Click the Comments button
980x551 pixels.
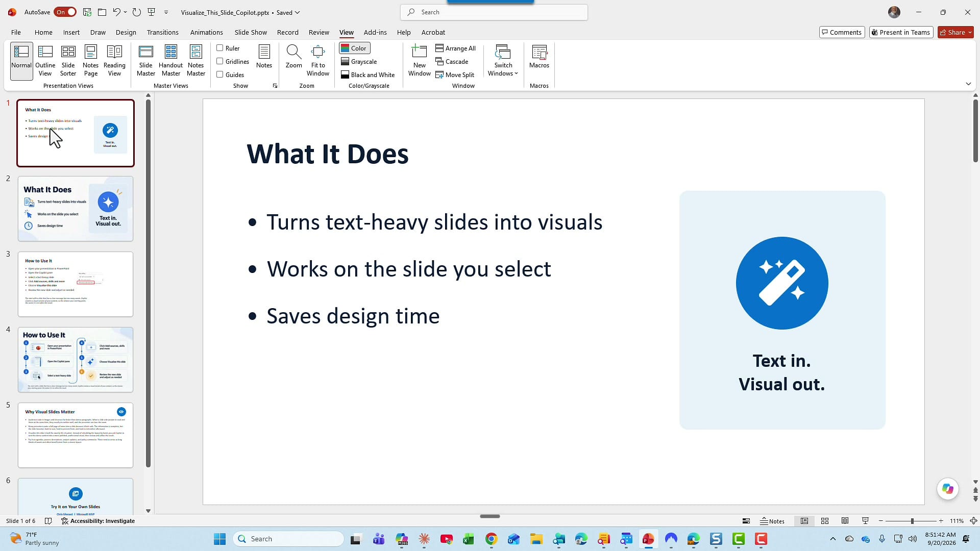point(842,32)
